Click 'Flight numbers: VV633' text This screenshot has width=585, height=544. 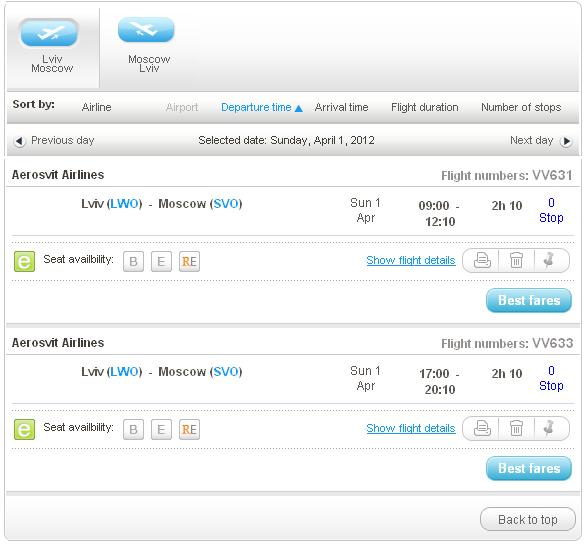point(507,343)
